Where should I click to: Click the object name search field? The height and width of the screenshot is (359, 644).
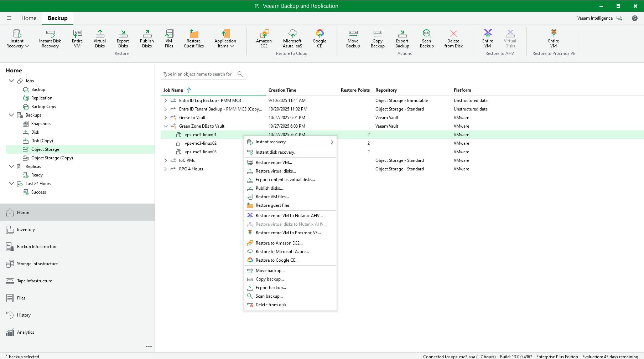click(198, 74)
